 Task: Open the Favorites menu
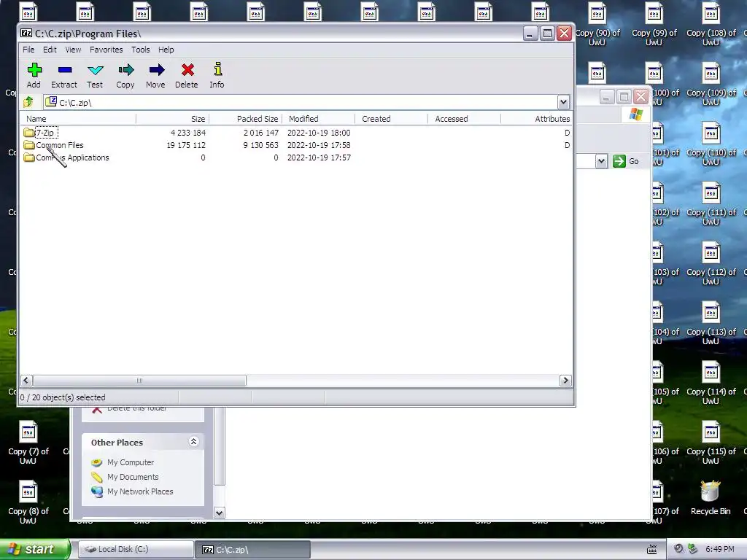tap(107, 50)
